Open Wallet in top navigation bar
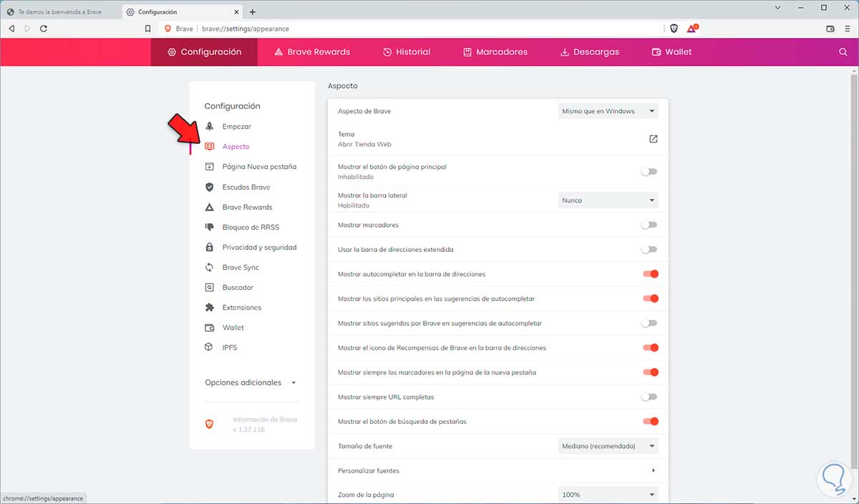The width and height of the screenshot is (859, 504). pos(671,52)
